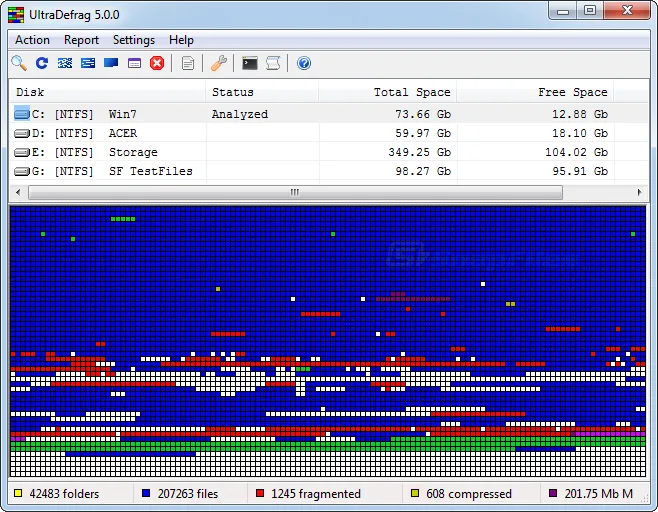Viewport: 658px width, 512px height.
Task: Click the 349.25 Gb total space value
Action: point(420,152)
